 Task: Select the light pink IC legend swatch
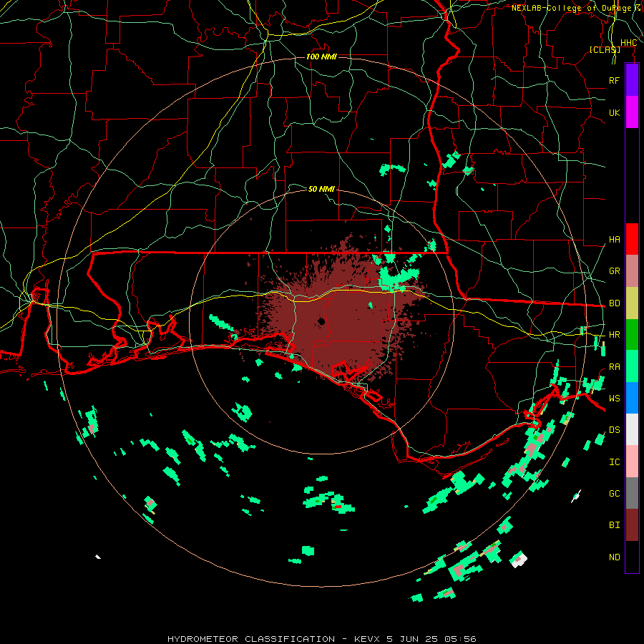point(632,462)
